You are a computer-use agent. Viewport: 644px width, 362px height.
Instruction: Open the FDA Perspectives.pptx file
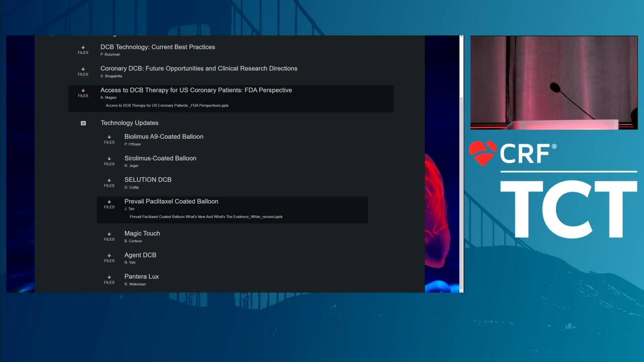click(167, 106)
